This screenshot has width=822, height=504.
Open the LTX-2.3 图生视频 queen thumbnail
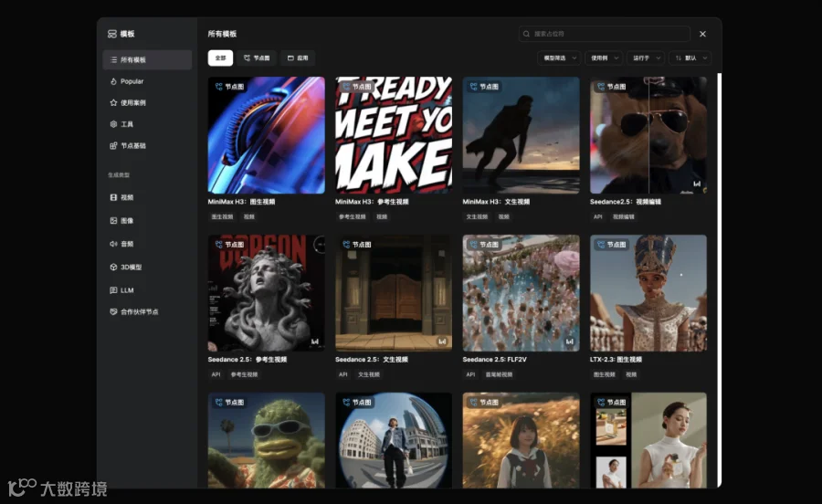[648, 293]
